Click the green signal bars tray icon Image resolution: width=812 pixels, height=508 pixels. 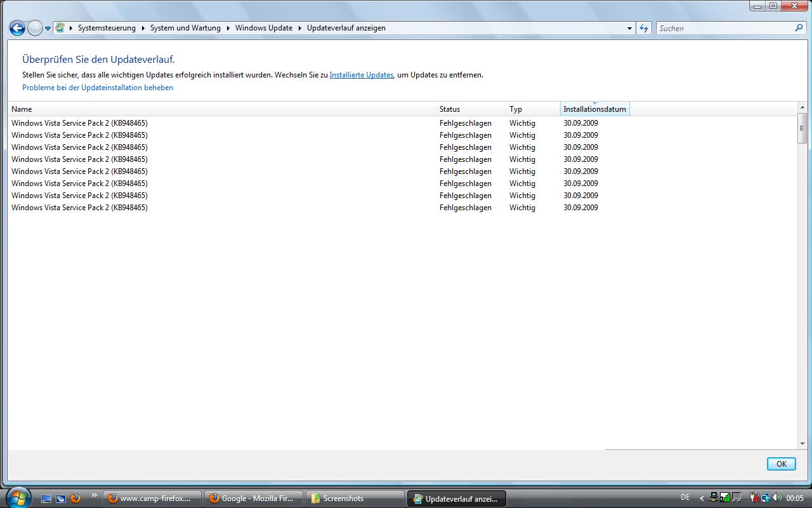725,498
